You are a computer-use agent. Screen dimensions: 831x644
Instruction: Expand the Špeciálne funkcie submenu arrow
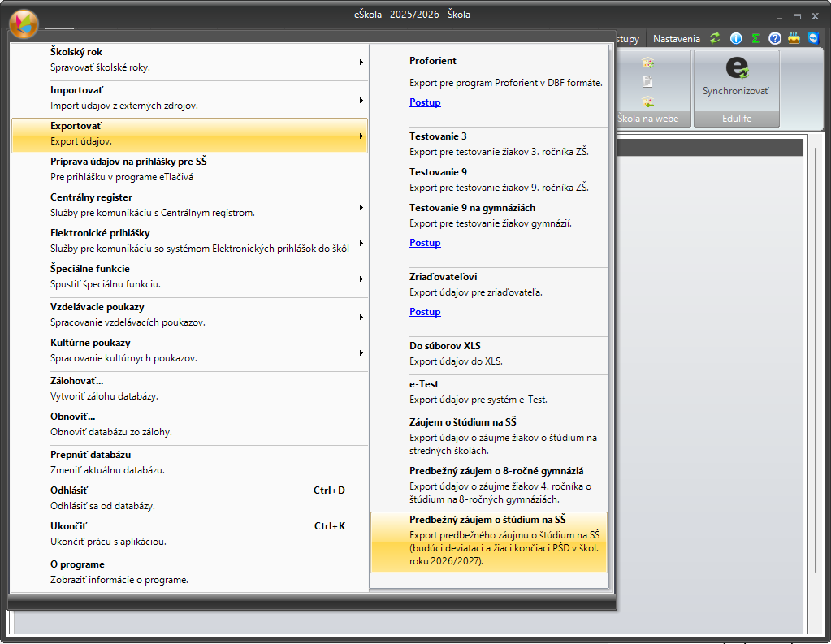(x=361, y=279)
